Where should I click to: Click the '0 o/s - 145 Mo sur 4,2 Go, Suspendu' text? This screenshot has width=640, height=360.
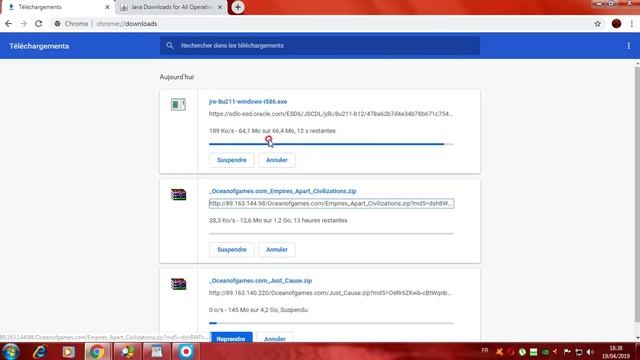(258, 310)
